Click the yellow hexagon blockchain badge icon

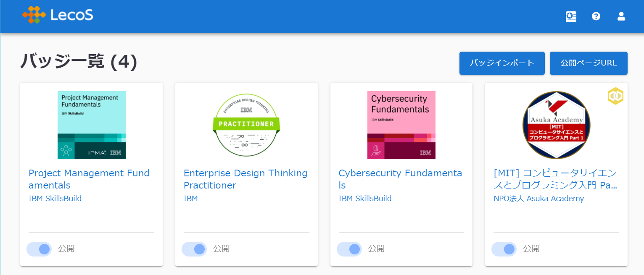[x=615, y=96]
